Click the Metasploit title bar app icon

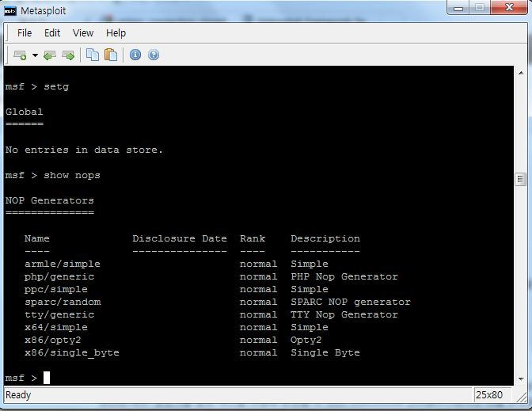click(x=10, y=11)
